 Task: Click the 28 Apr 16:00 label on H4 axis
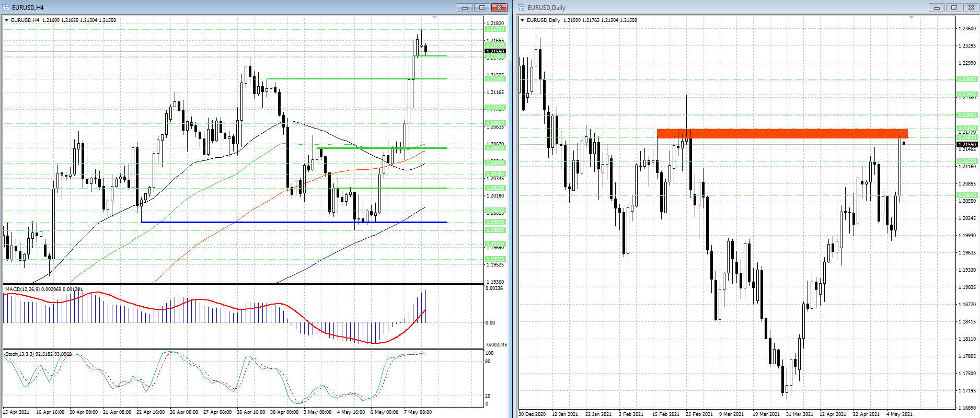pos(251,412)
